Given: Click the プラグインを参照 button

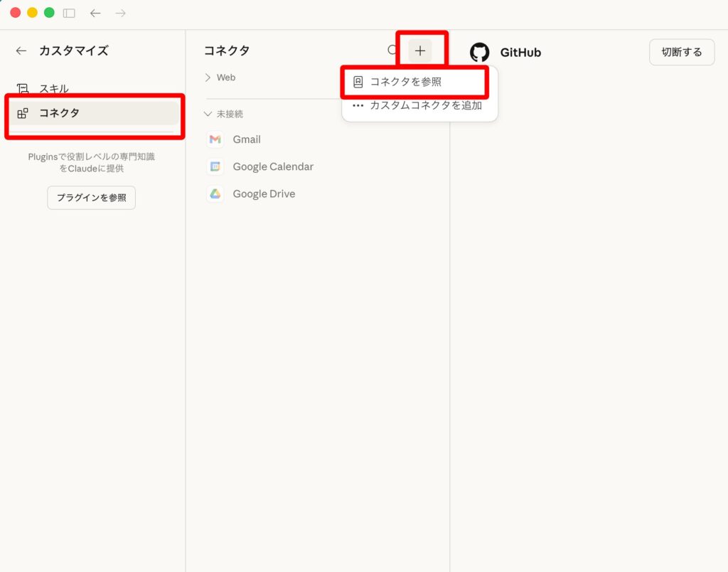Looking at the screenshot, I should coord(91,198).
